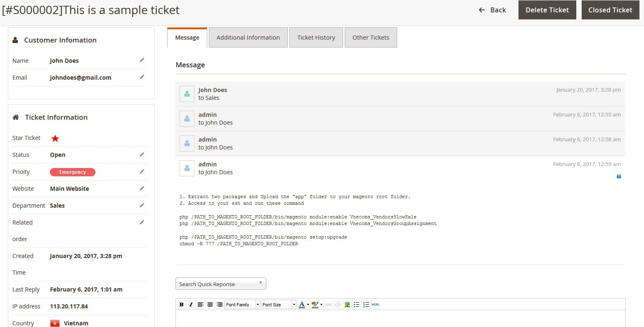Click the Last Reply date value
Screen dimensions: 644x327
click(x=86, y=289)
